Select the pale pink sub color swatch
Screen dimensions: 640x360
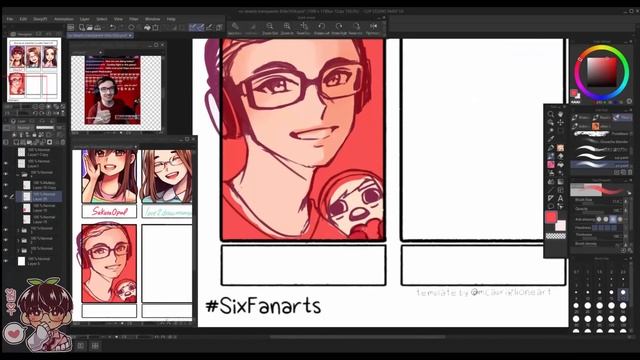(561, 225)
